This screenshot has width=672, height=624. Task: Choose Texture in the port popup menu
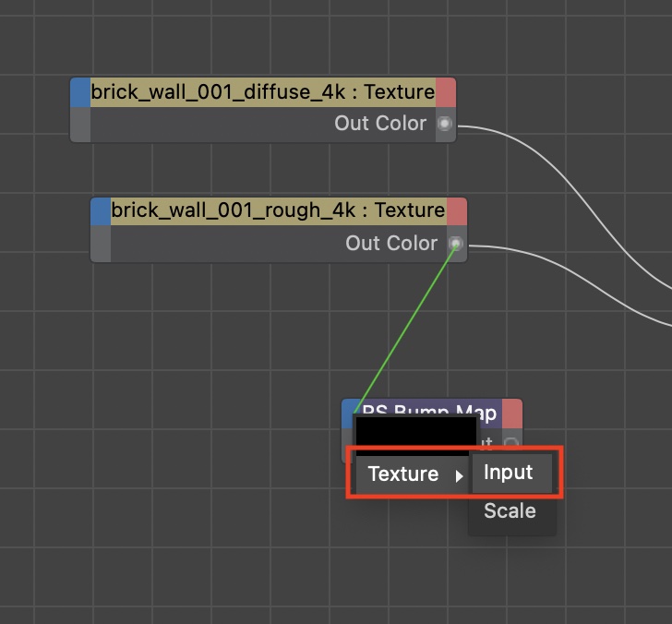point(403,474)
